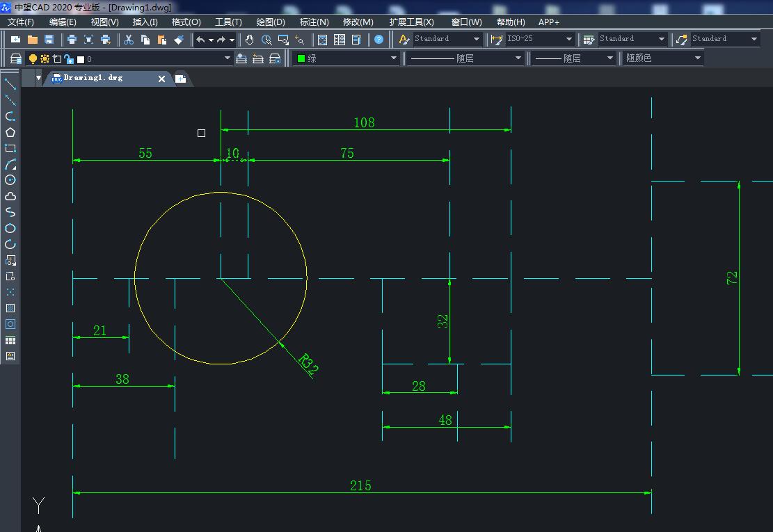Select the Revision Cloud tool

click(x=10, y=196)
